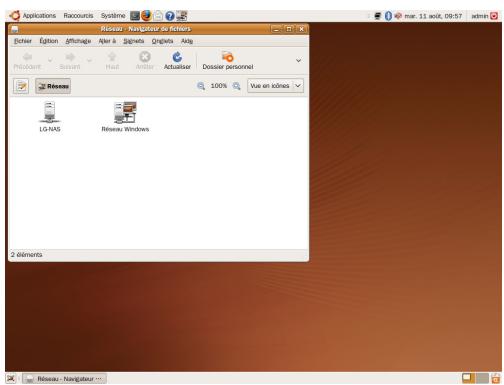Image resolution: width=504 pixels, height=385 pixels.
Task: Open the Onglets menu
Action: 162,41
